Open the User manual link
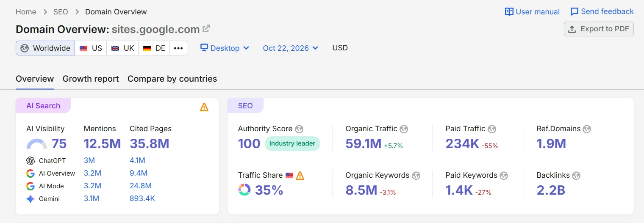Viewport: 644px width, 223px height. tap(532, 12)
